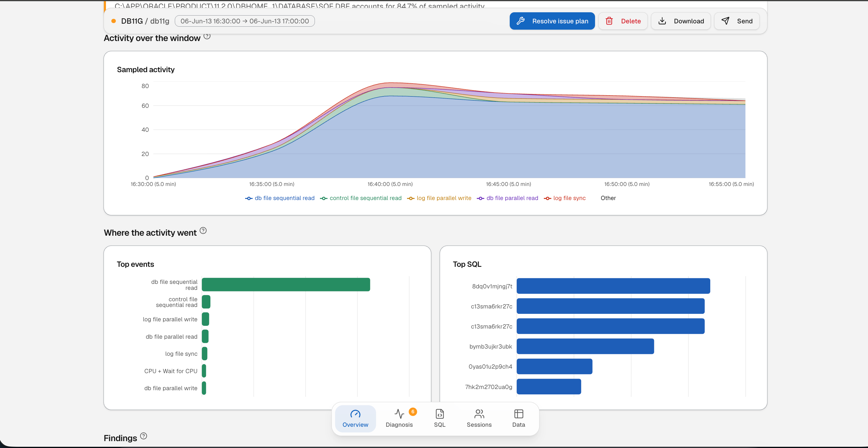Click the wrench icon in Resolve issue plan
868x448 pixels.
521,21
